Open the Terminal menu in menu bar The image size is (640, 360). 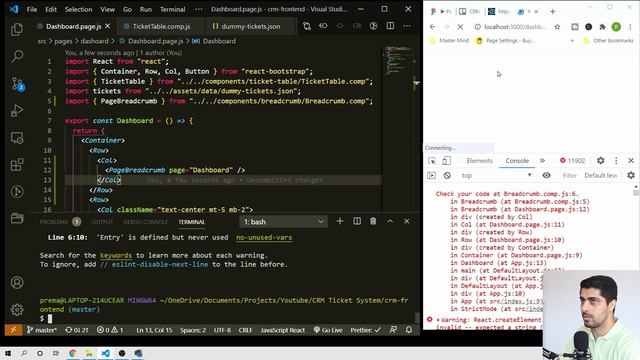pyautogui.click(x=172, y=9)
